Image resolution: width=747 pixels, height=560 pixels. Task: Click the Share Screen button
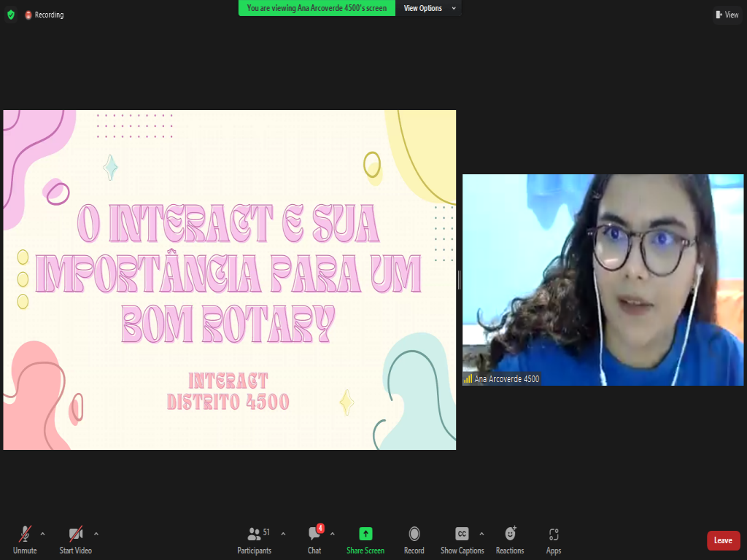pyautogui.click(x=365, y=539)
